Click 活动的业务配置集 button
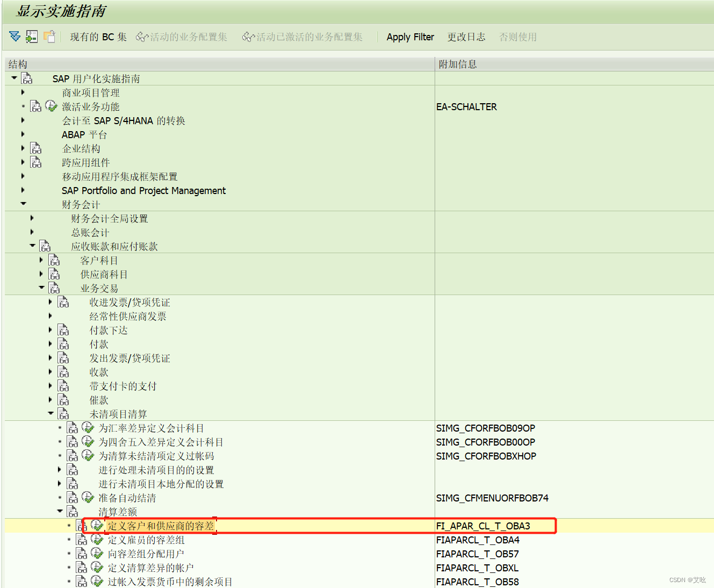 tap(182, 37)
